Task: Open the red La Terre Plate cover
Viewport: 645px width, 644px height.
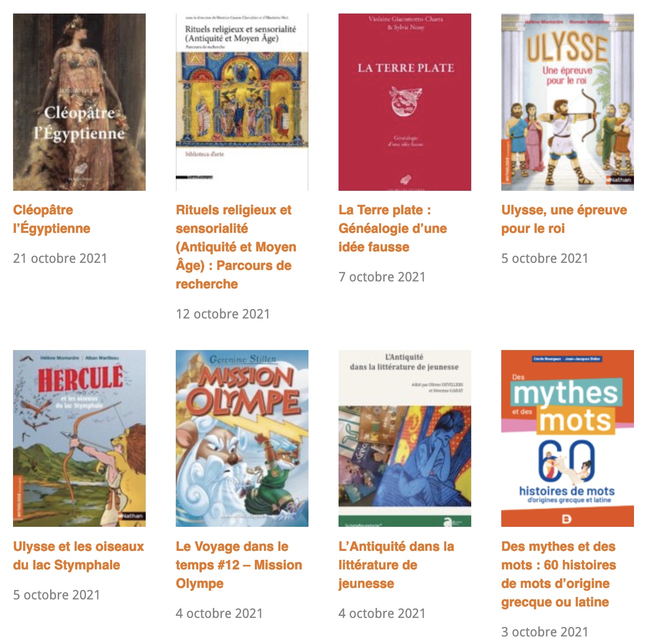Action: click(x=405, y=102)
